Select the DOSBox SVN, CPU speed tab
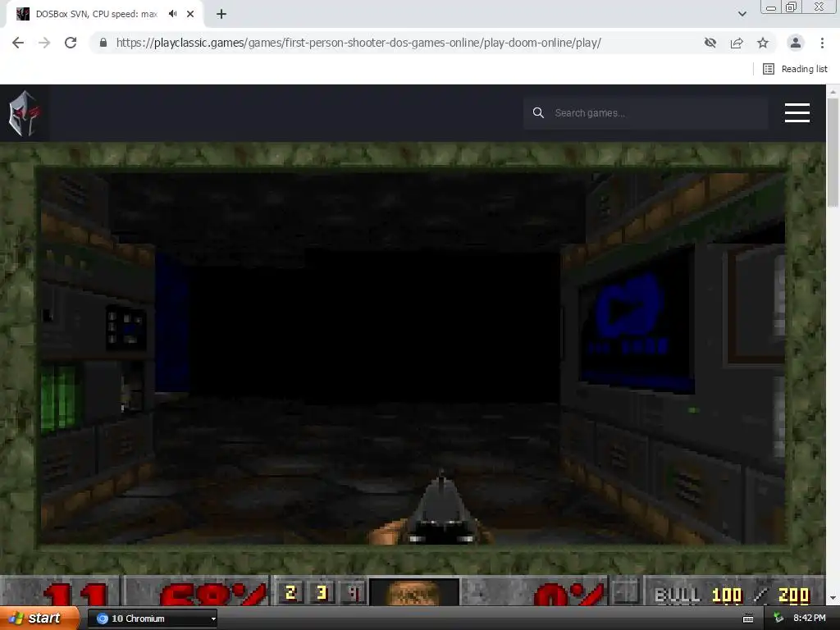The width and height of the screenshot is (840, 630). point(97,14)
